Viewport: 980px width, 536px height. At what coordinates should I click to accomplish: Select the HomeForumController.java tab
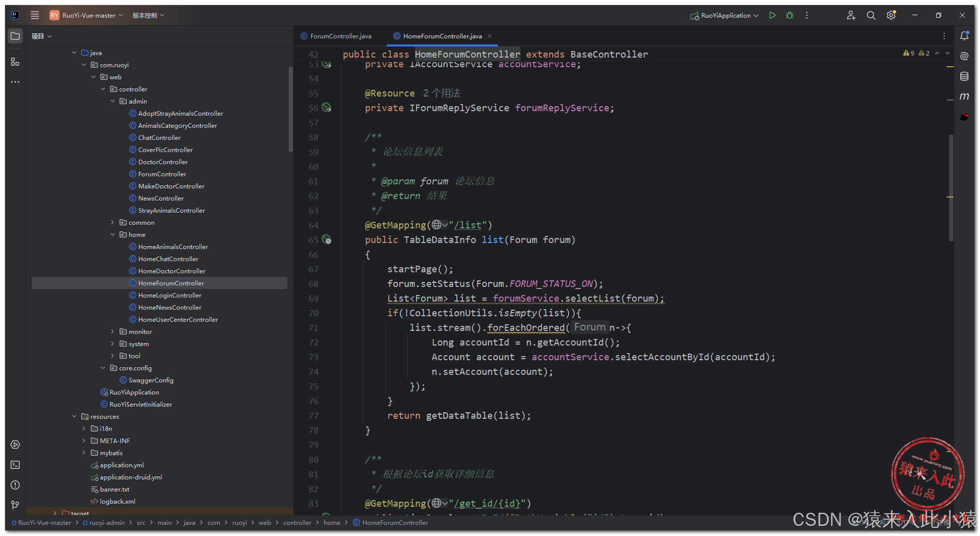[437, 36]
